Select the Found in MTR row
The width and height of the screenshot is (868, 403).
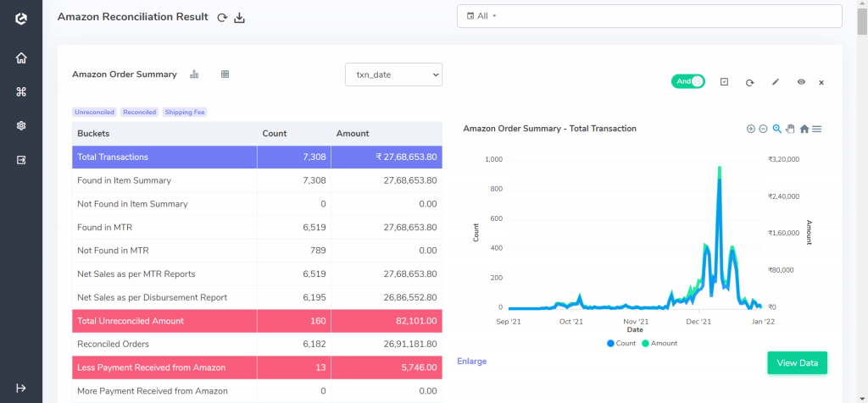point(257,227)
